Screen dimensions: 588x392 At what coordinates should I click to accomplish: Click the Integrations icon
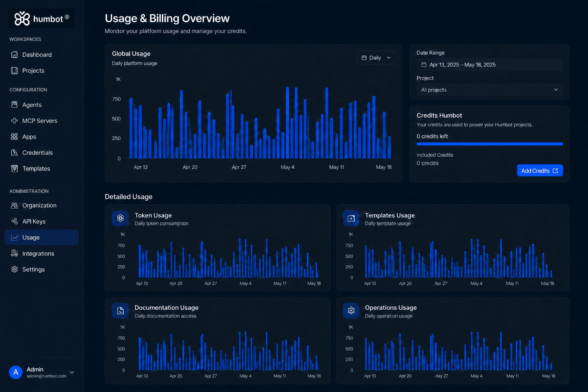coord(15,253)
